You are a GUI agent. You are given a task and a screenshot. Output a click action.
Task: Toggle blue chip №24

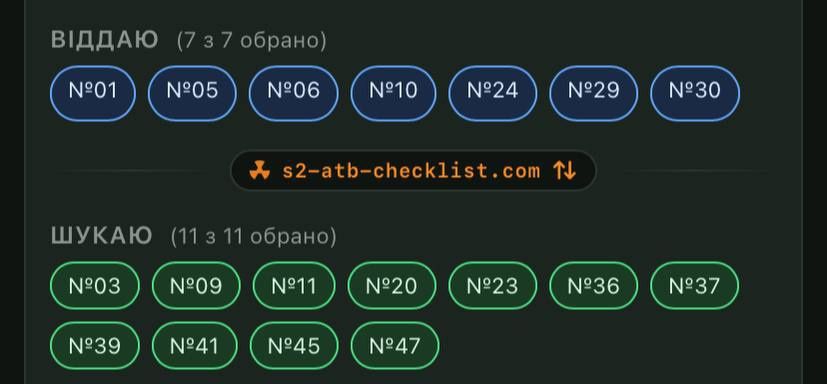[493, 93]
